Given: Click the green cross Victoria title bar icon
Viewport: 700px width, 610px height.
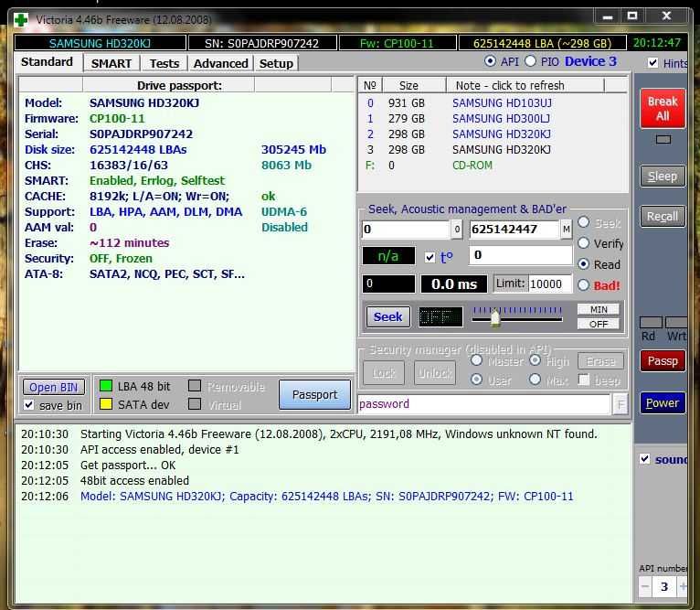Looking at the screenshot, I should [x=20, y=17].
